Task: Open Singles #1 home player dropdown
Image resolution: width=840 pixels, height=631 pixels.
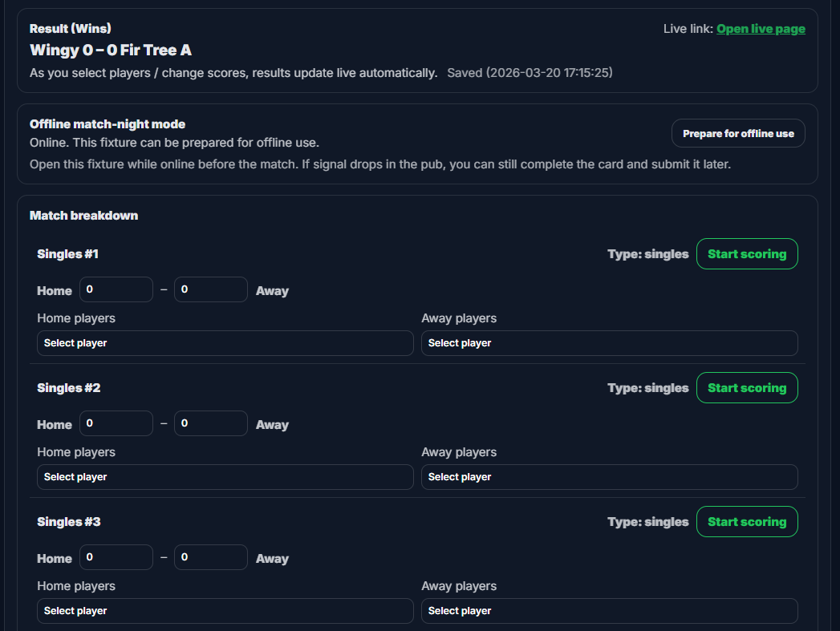Action: pyautogui.click(x=225, y=343)
